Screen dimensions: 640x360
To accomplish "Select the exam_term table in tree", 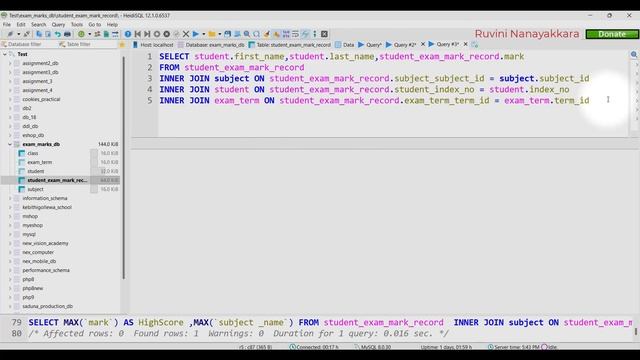I will (40, 162).
